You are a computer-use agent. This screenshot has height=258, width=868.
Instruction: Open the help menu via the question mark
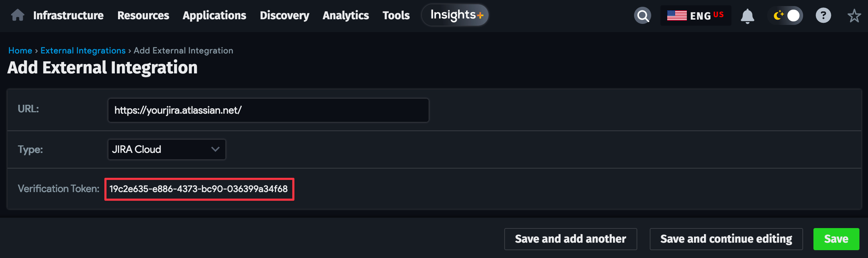click(823, 15)
